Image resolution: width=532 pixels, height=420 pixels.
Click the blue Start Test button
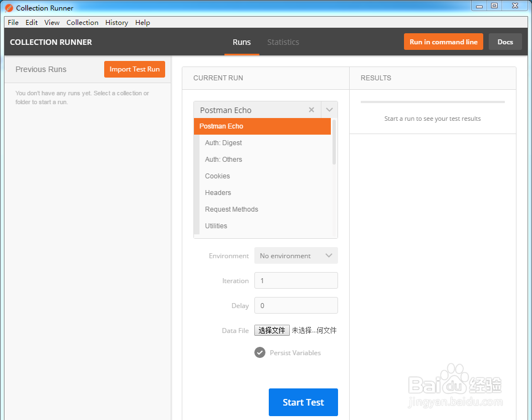(x=303, y=402)
